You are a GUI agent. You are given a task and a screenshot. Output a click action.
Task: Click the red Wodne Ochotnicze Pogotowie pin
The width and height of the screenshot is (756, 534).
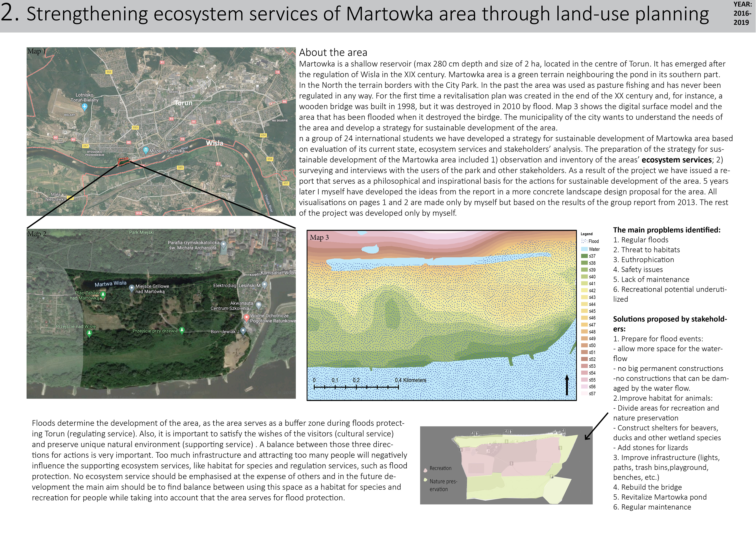click(246, 317)
